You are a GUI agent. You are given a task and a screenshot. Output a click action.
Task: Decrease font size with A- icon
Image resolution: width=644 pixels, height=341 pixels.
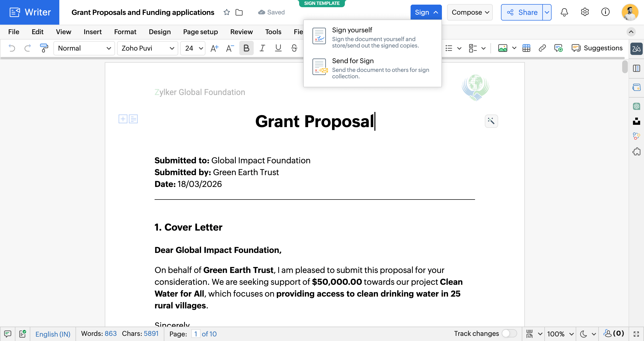point(230,48)
